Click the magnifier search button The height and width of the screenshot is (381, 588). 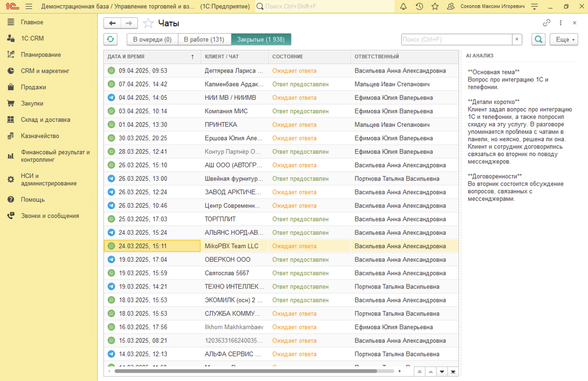[x=538, y=39]
